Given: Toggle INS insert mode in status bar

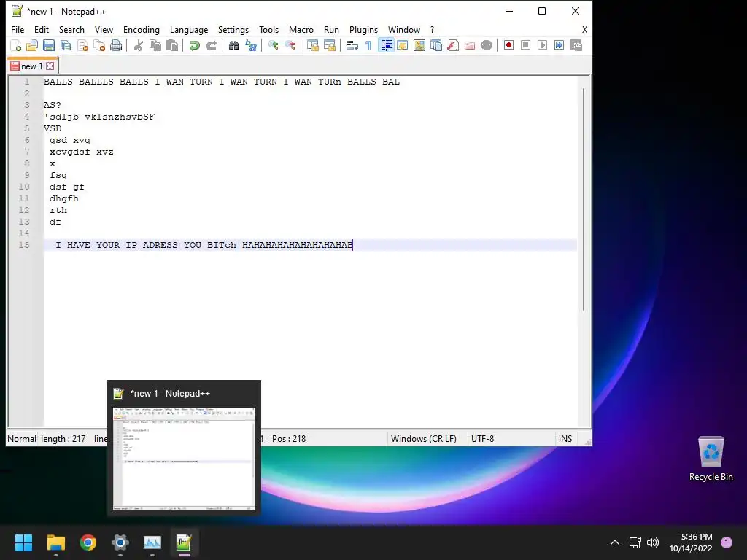Looking at the screenshot, I should 565,438.
